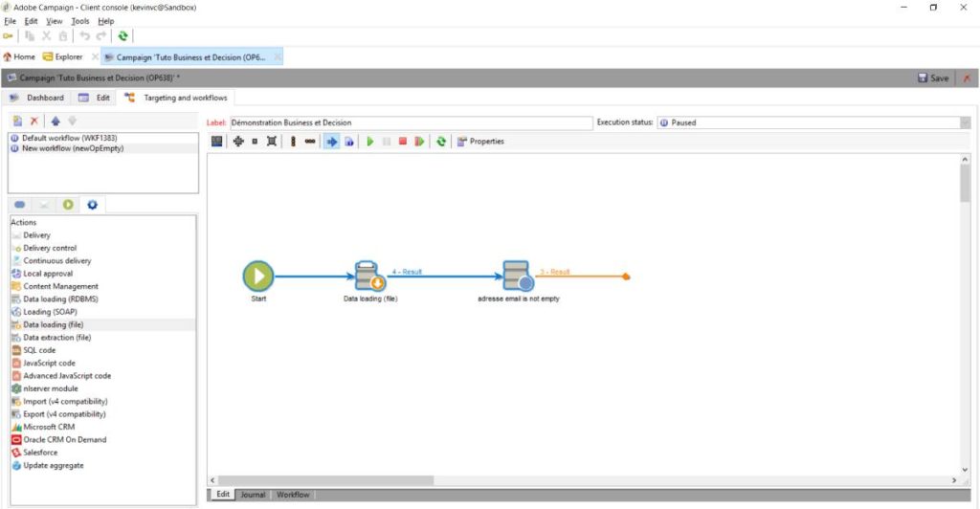
Task: Move workflow up with blue up arrow
Action: pos(56,122)
